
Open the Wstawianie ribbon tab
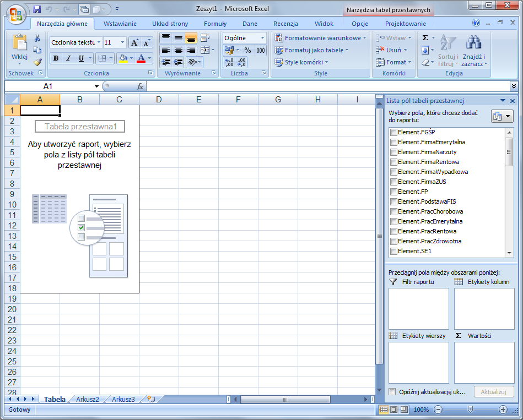pos(120,24)
